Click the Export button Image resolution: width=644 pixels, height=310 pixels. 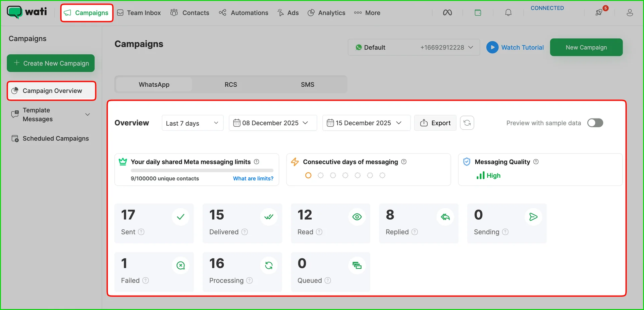[435, 123]
